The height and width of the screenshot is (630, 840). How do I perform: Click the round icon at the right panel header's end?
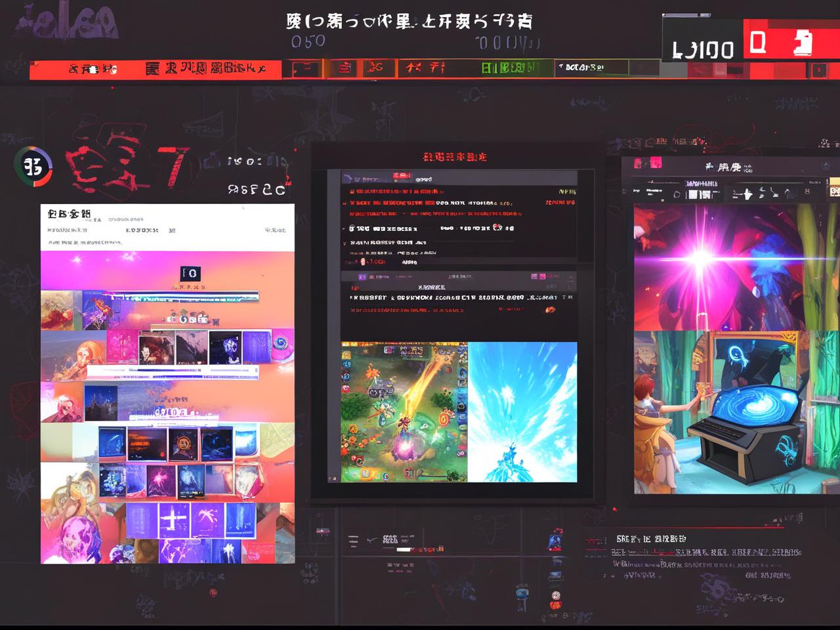[x=826, y=166]
